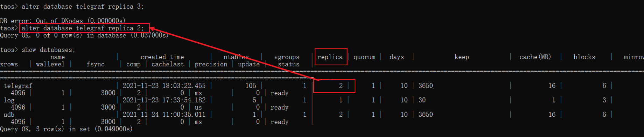Click the replica value '2' in telegraf row

pos(341,86)
